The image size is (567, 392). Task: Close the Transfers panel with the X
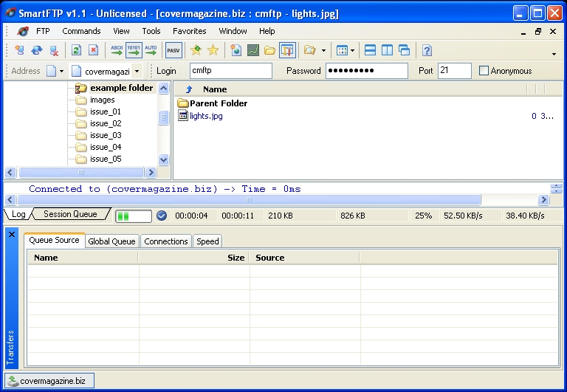pos(12,234)
